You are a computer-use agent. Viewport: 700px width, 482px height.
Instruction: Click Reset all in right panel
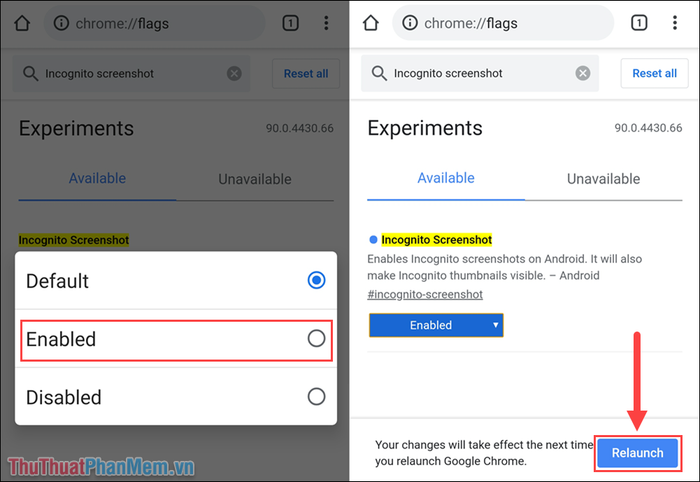point(654,73)
